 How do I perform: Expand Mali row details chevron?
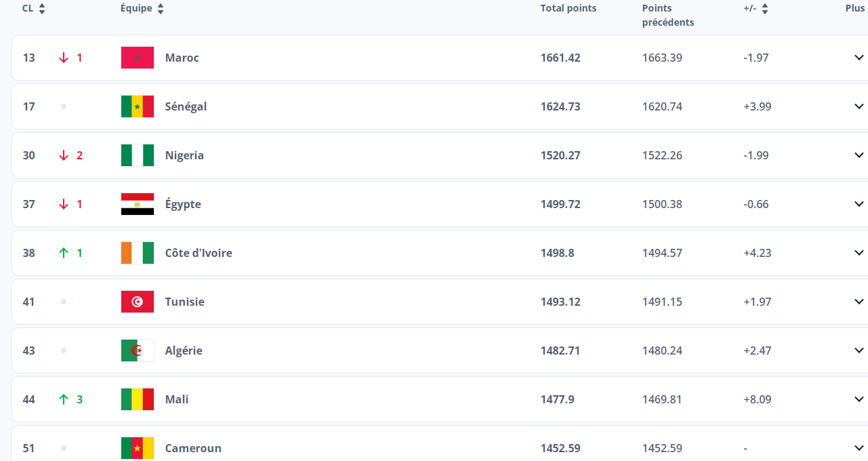coord(859,399)
